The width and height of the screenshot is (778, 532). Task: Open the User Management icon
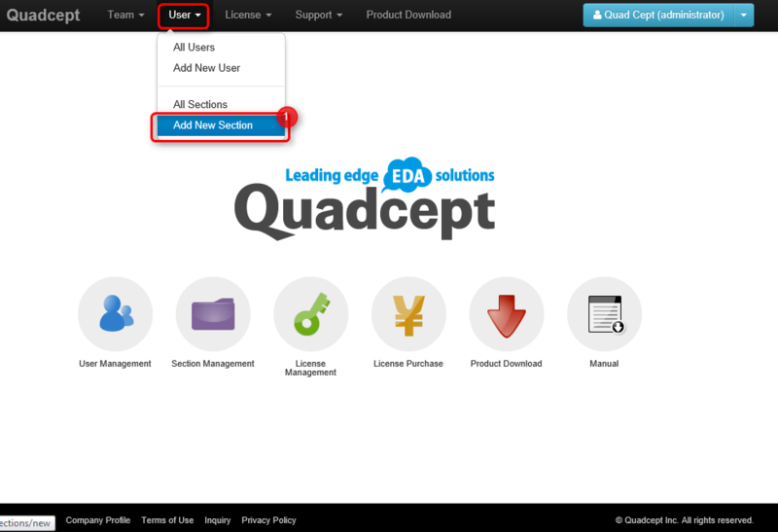tap(115, 313)
